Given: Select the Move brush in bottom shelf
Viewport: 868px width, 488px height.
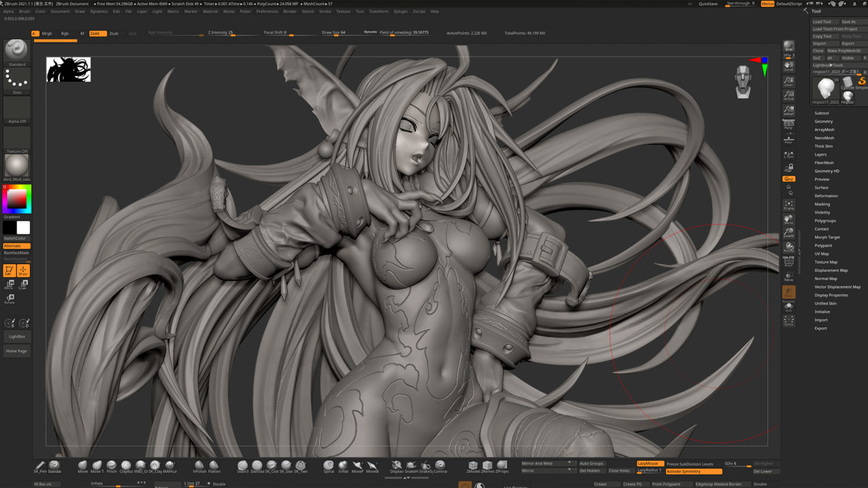Looking at the screenshot, I should click(x=82, y=466).
